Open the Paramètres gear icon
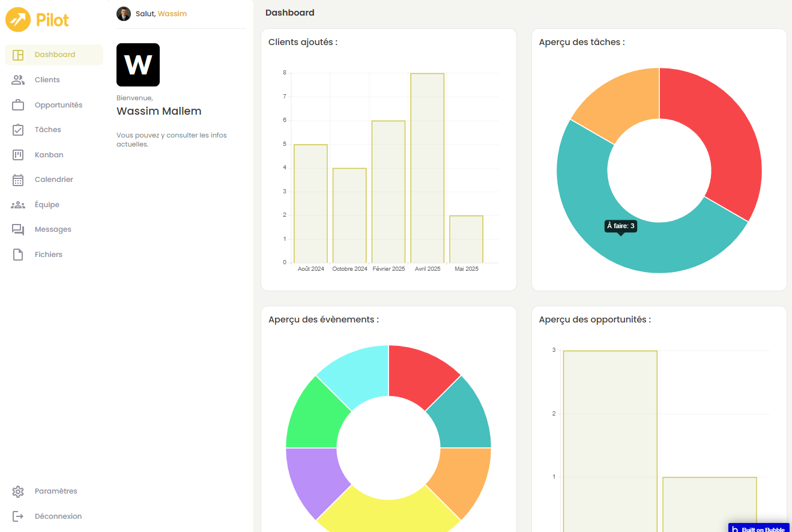The height and width of the screenshot is (532, 792). point(18,492)
